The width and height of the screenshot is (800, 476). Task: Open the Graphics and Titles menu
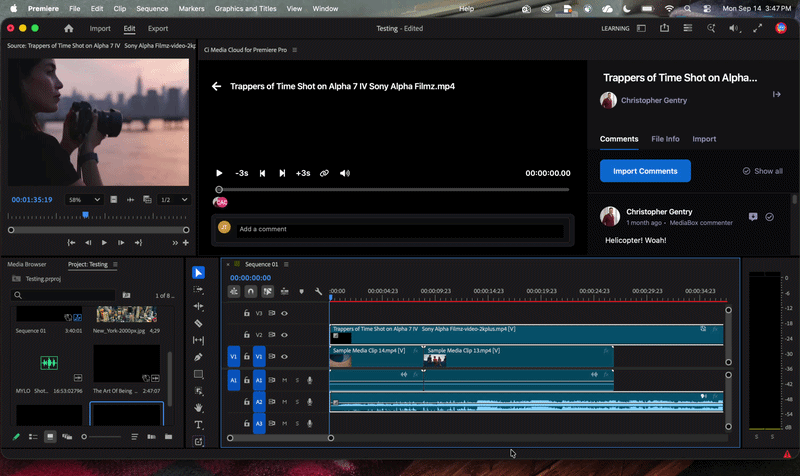pyautogui.click(x=245, y=9)
